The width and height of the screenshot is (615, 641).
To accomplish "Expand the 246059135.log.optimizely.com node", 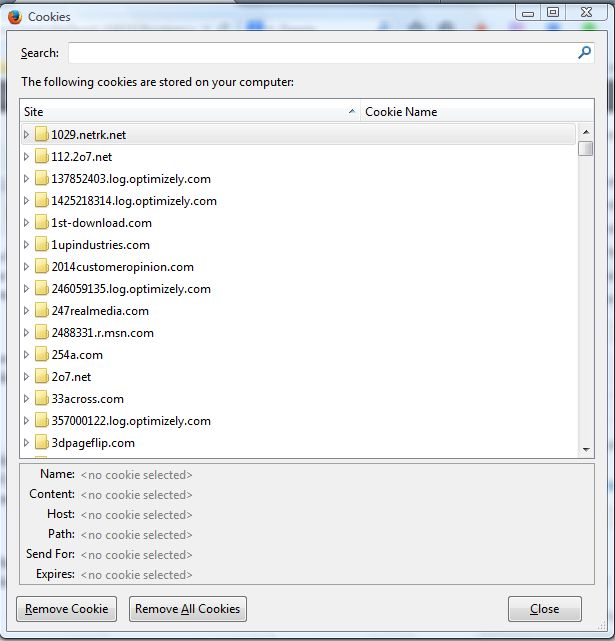I will tap(26, 289).
